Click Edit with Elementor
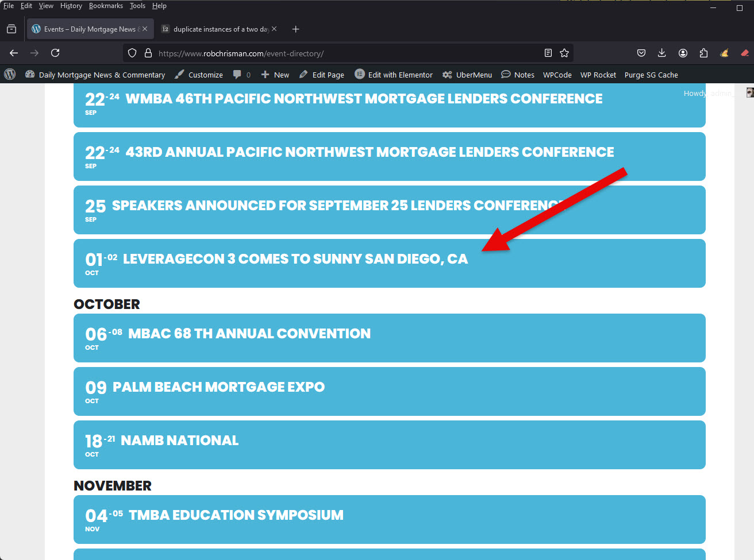Viewport: 754px width, 560px height. (394, 75)
